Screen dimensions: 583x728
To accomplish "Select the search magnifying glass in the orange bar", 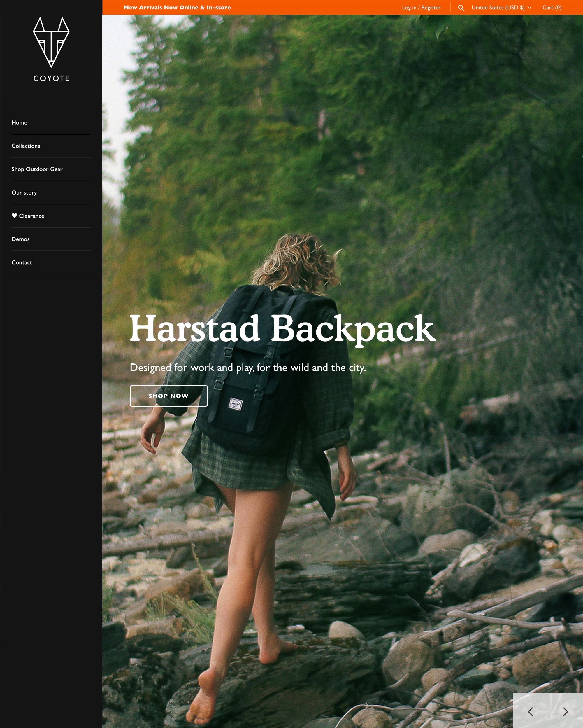I will tap(461, 7).
